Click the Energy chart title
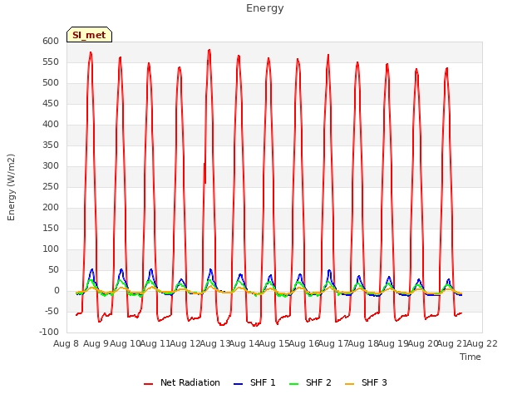This screenshot has width=532, height=399. (x=265, y=8)
